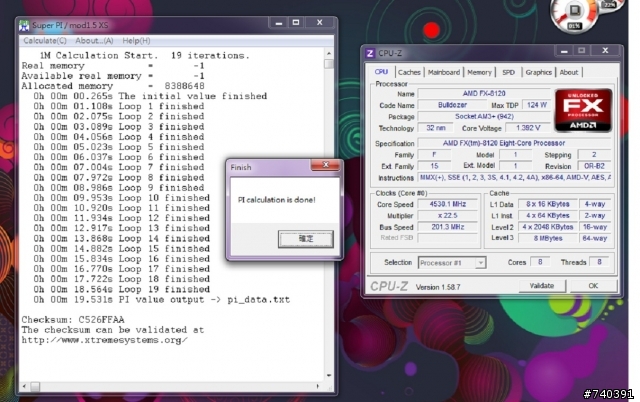Click the Cores value field
Screen dimensions: 640x402
[x=540, y=262]
